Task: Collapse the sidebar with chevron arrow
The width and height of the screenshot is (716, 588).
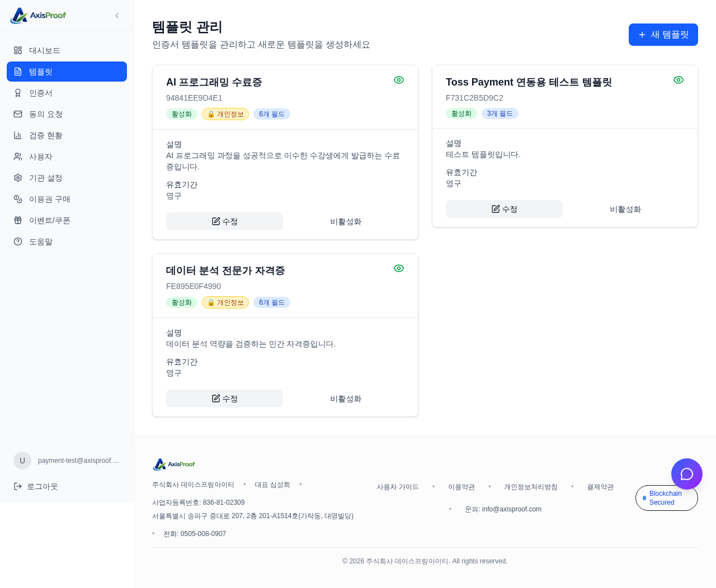Action: point(117,16)
